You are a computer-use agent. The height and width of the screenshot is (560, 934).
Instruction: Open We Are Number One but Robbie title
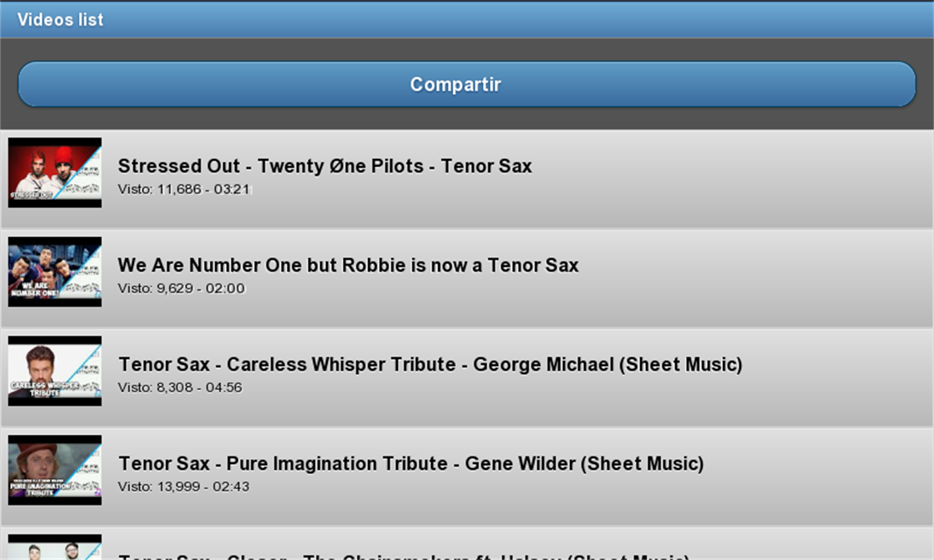[x=347, y=265]
